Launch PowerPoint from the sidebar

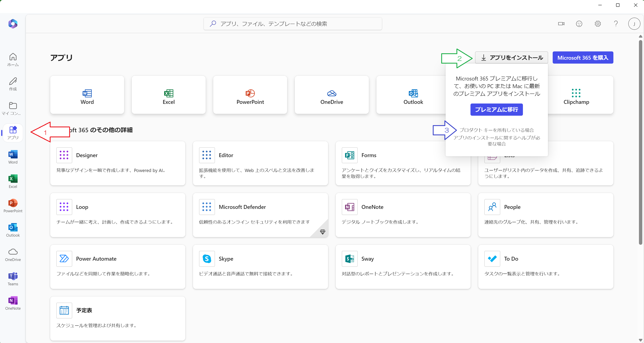[x=13, y=205]
